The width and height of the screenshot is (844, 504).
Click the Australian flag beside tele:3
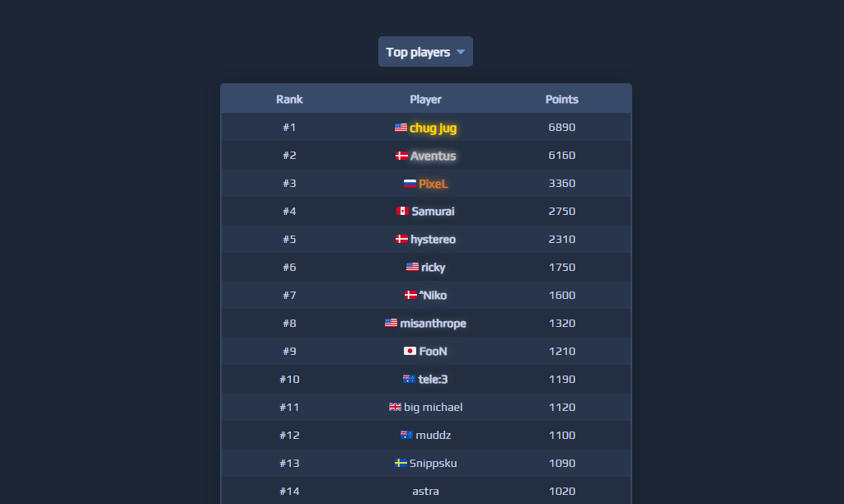[x=409, y=379]
